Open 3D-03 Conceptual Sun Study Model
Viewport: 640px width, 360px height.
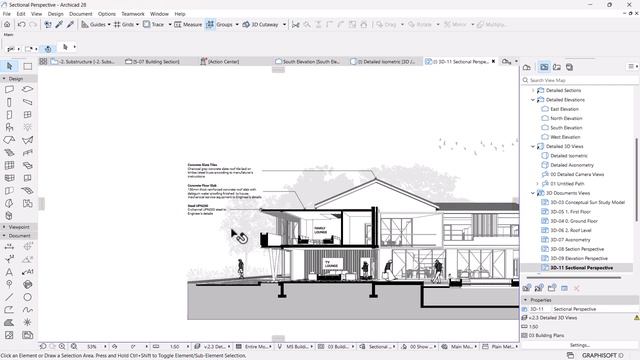587,202
